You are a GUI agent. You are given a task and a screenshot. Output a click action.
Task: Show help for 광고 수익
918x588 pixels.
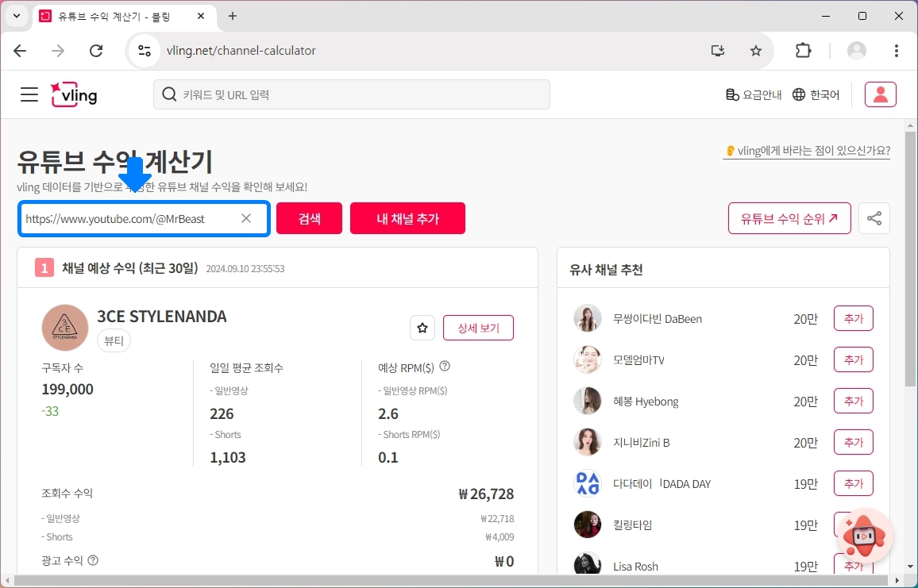[92, 560]
